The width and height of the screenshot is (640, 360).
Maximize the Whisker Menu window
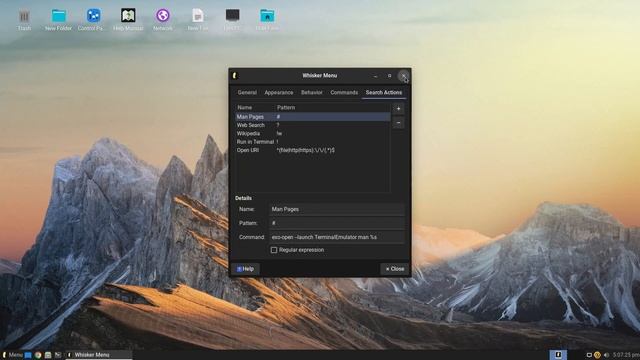pos(389,76)
